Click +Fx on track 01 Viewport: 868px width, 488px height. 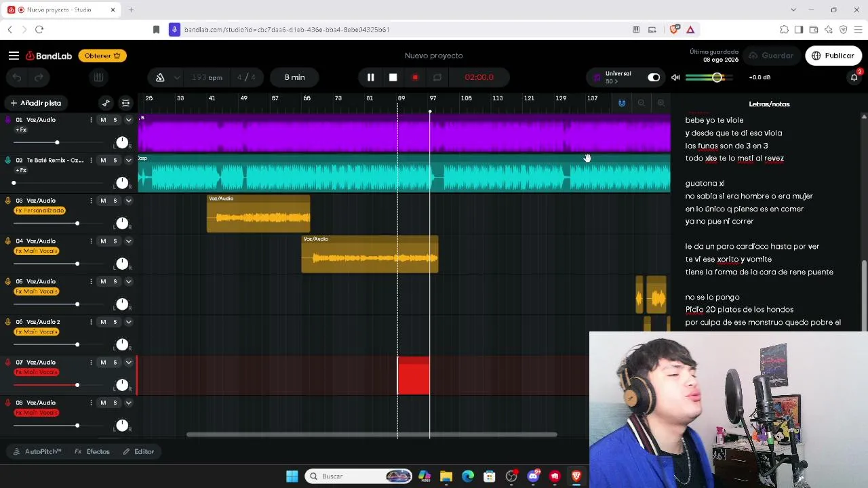[x=21, y=129]
